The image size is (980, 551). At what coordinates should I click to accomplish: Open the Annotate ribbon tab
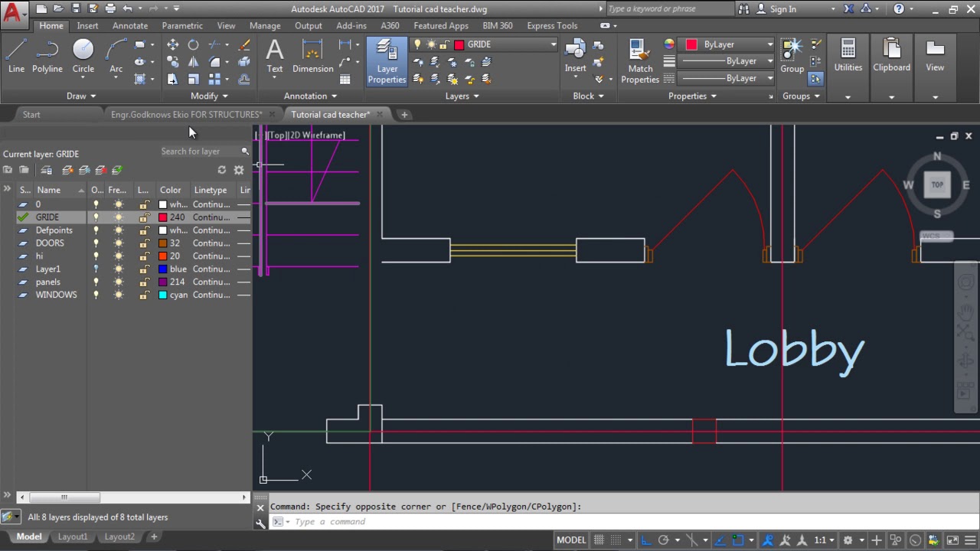click(x=130, y=26)
